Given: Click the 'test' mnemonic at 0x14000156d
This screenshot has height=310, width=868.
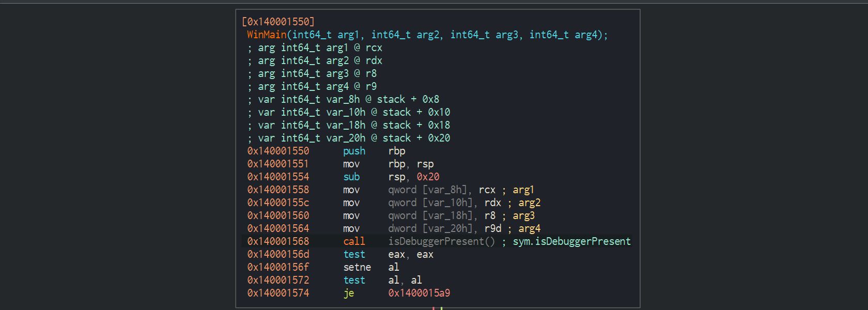Looking at the screenshot, I should pyautogui.click(x=354, y=254).
